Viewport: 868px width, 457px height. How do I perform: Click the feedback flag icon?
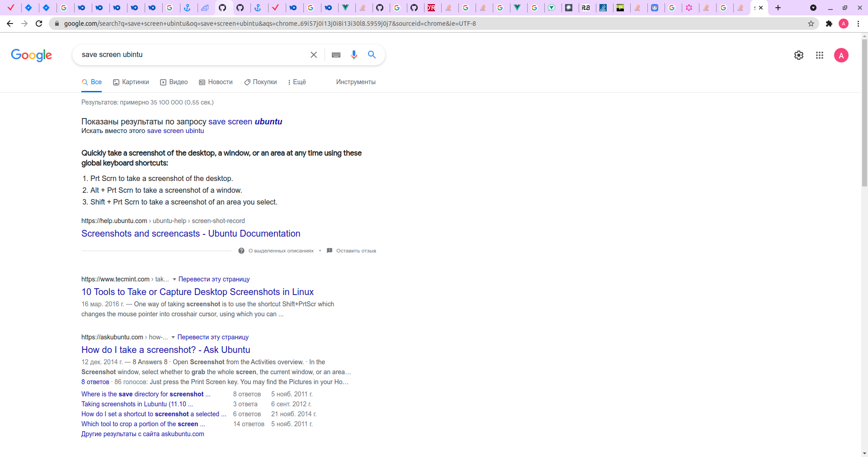[x=330, y=251]
